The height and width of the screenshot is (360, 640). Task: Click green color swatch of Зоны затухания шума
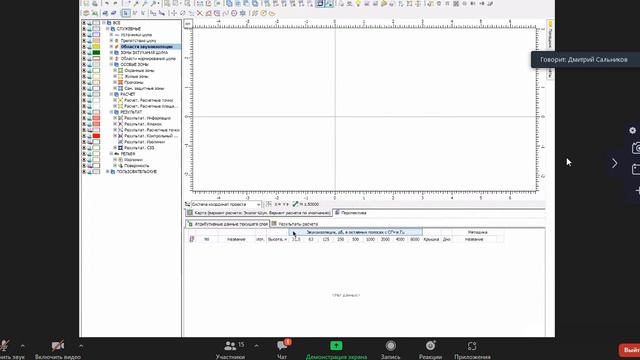(x=96, y=53)
